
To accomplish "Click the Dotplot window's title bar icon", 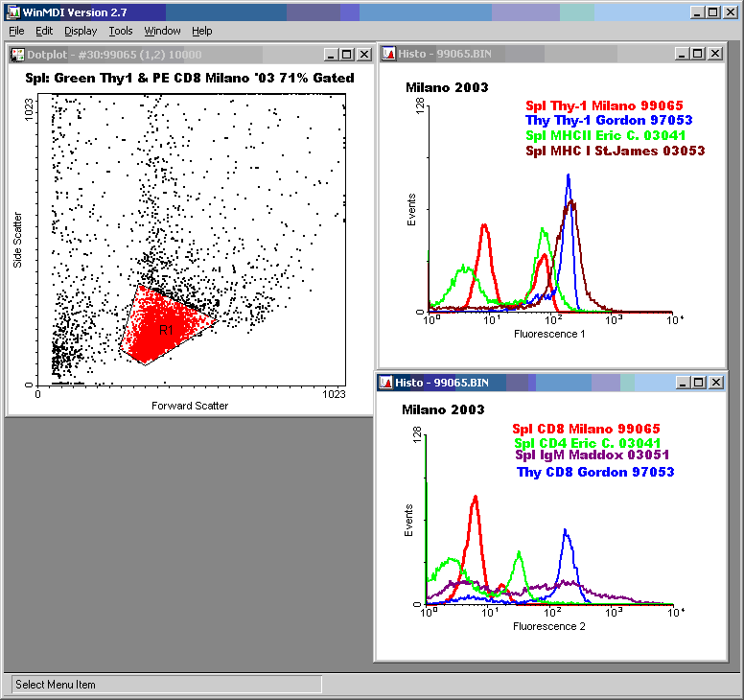I will pos(17,55).
